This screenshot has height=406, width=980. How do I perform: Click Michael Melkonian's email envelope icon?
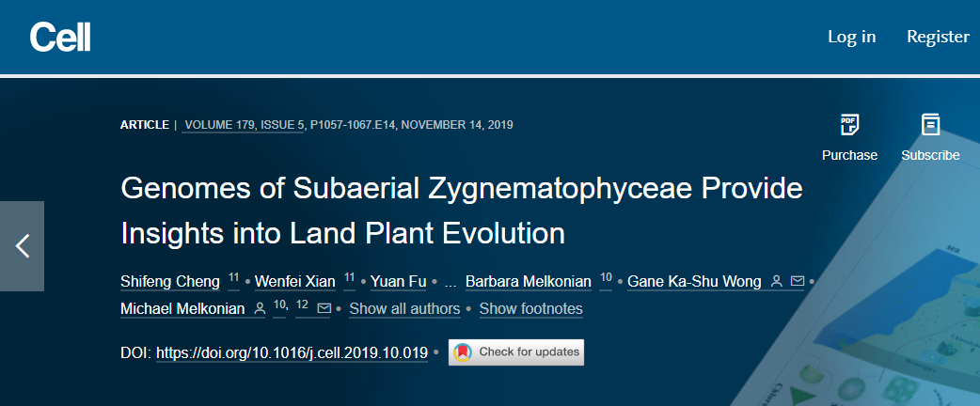tap(324, 308)
